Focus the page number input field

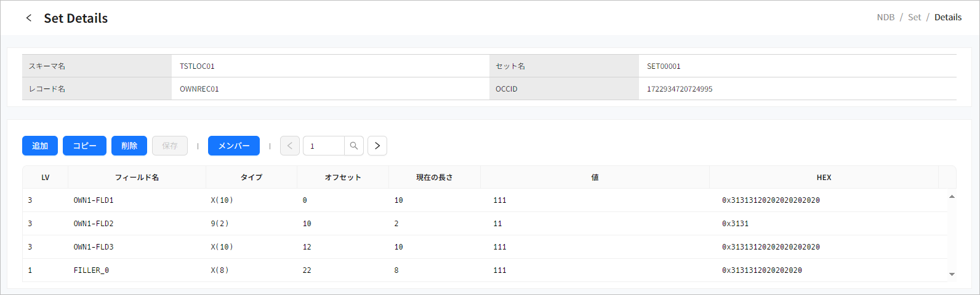[x=324, y=146]
